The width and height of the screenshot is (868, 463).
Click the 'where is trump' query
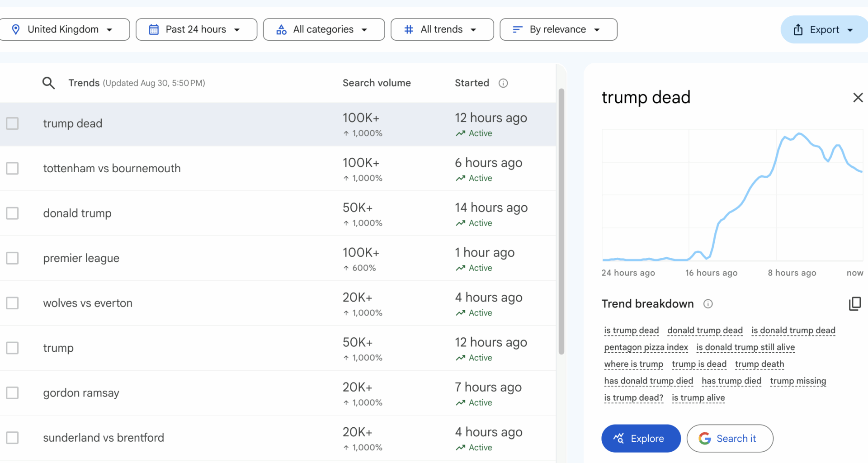click(633, 364)
